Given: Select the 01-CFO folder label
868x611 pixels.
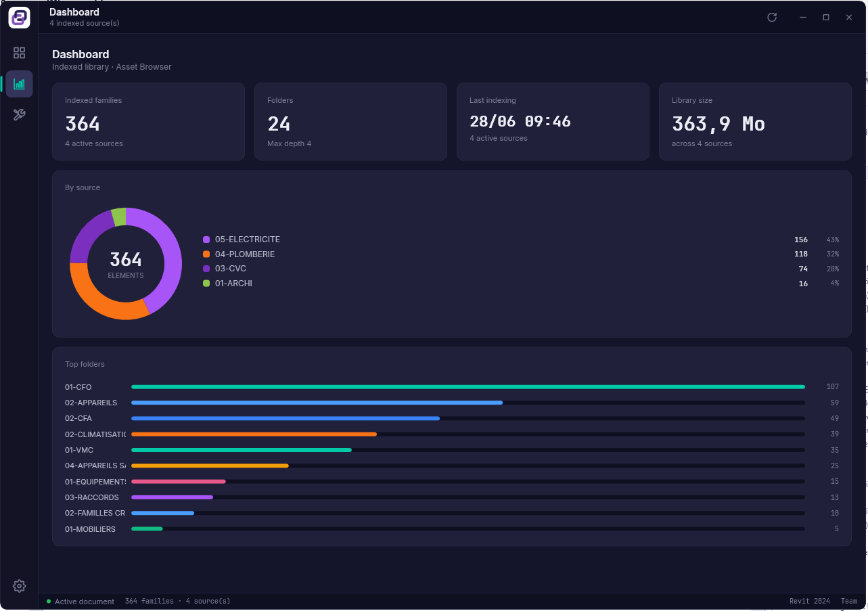Looking at the screenshot, I should [78, 388].
